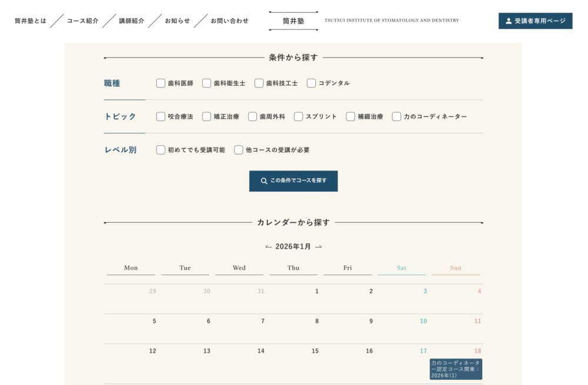Open 筒井塾とは menu item
Image resolution: width=588 pixels, height=385 pixels.
coord(30,21)
